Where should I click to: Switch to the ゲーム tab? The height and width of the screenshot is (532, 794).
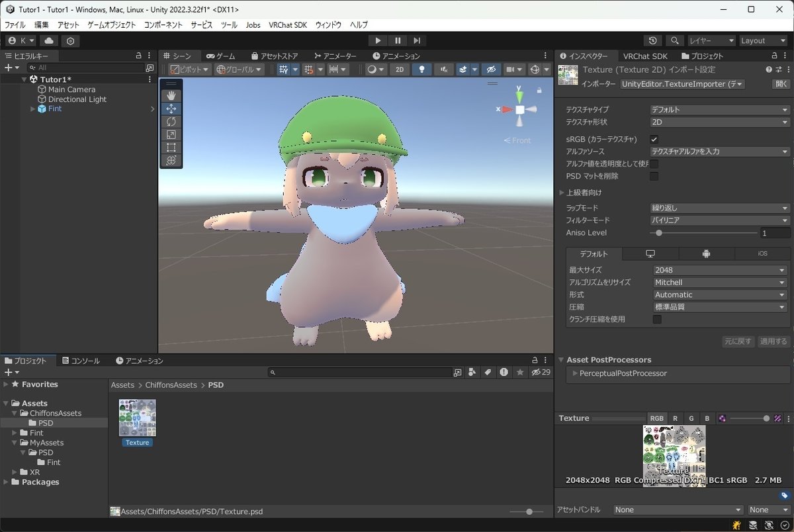[220, 56]
